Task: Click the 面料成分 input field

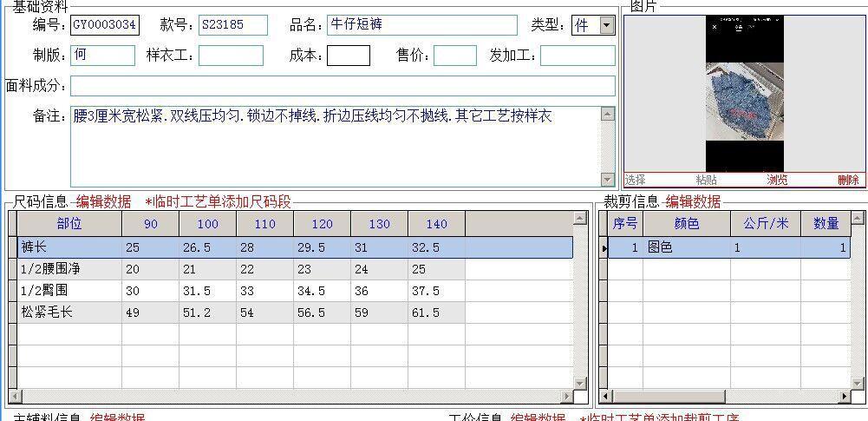Action: pyautogui.click(x=343, y=85)
